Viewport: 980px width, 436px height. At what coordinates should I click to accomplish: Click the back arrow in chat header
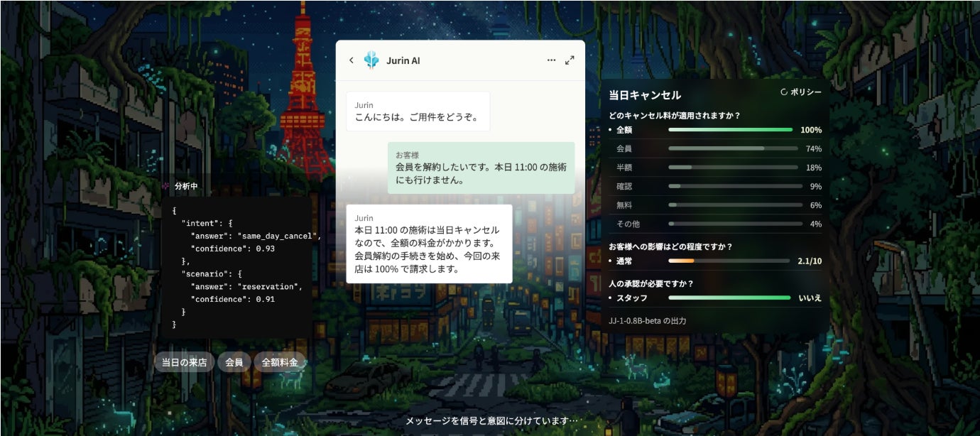(x=351, y=60)
